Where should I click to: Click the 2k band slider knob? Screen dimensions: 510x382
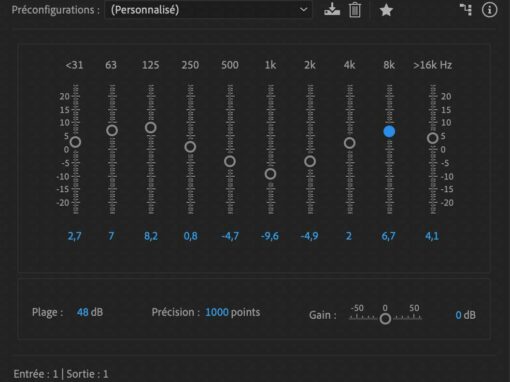310,162
